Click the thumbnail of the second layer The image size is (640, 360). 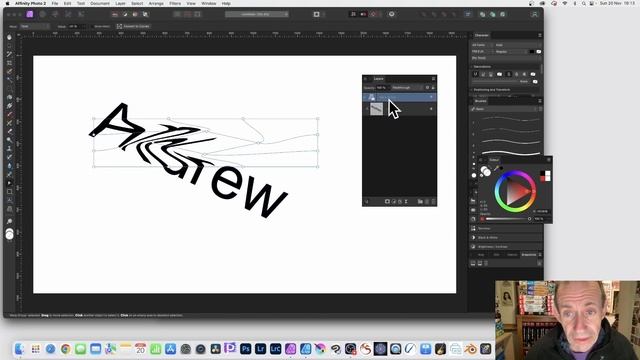(x=376, y=109)
